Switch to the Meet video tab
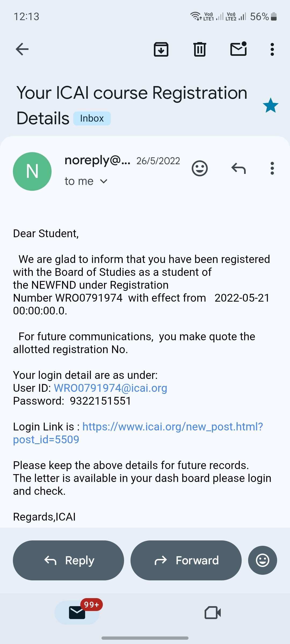 [x=213, y=613]
